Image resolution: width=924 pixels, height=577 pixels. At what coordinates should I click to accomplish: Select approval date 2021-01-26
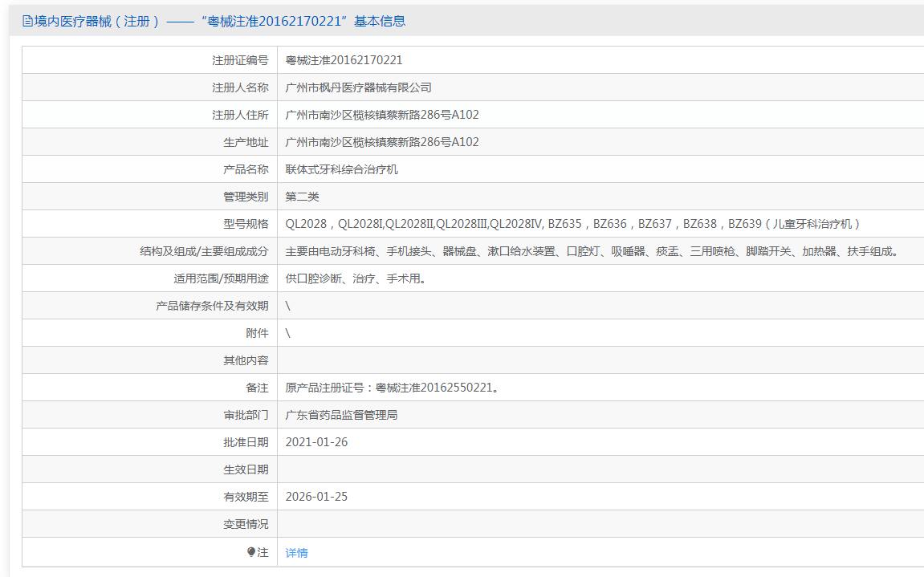[x=316, y=442]
